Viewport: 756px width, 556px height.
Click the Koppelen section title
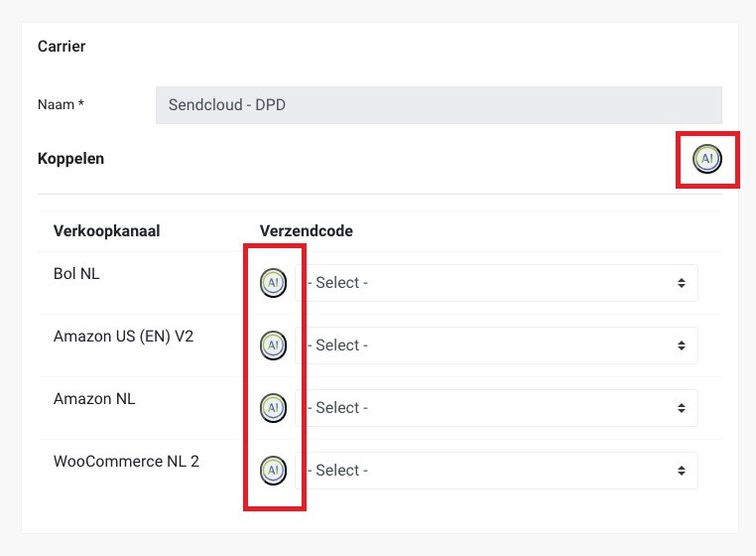(70, 158)
